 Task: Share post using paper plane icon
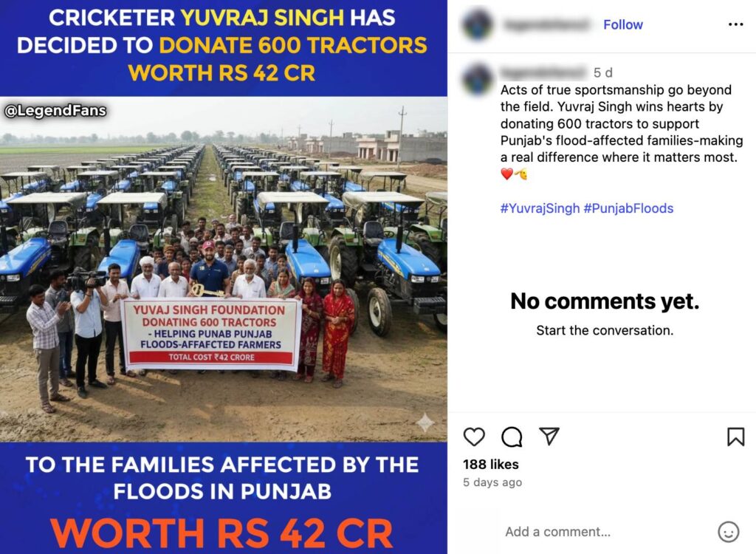[549, 437]
